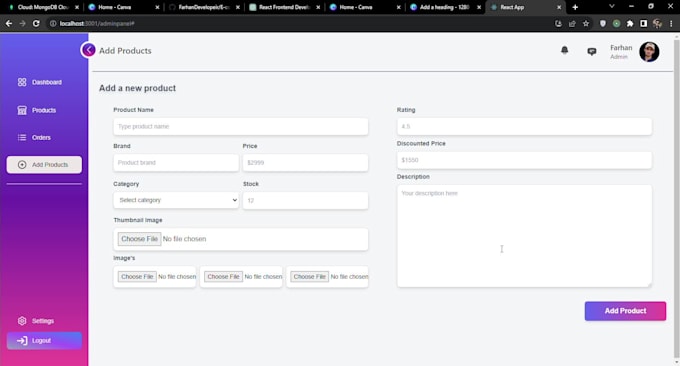
Task: Open browser side panel icon
Action: click(644, 23)
